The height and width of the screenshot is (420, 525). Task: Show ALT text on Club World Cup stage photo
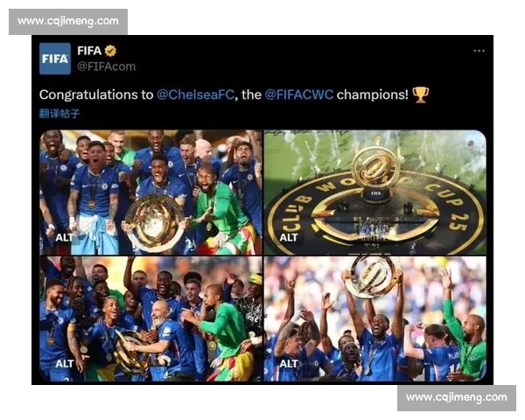pos(289,237)
